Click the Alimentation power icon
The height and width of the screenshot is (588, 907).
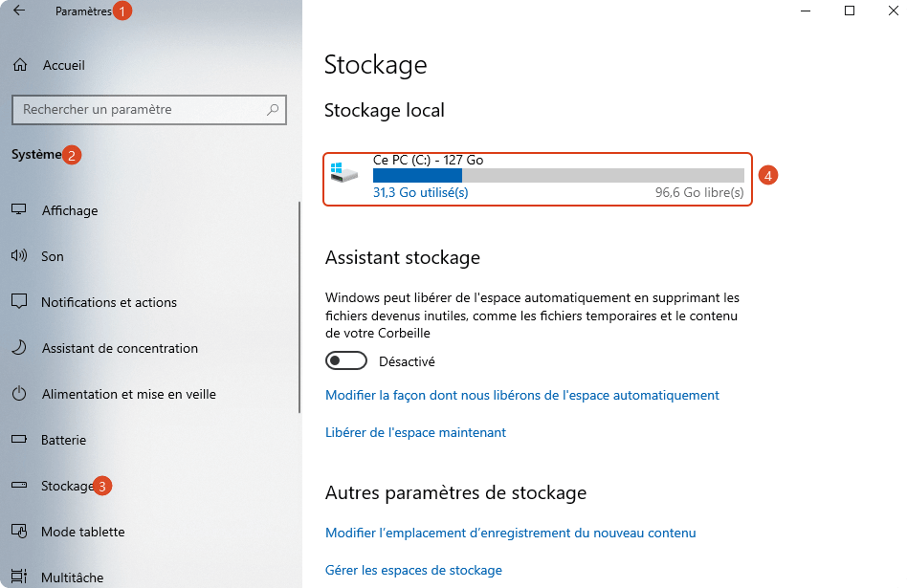(x=19, y=394)
